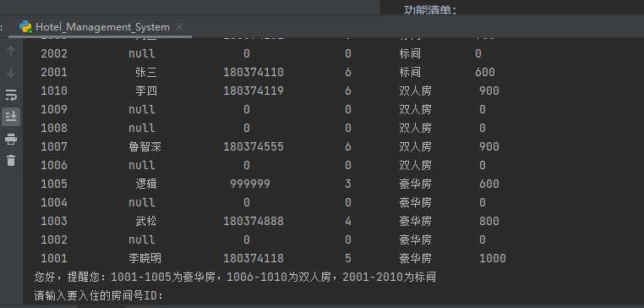Click phone number 999999
644x308 pixels.
pyautogui.click(x=250, y=184)
